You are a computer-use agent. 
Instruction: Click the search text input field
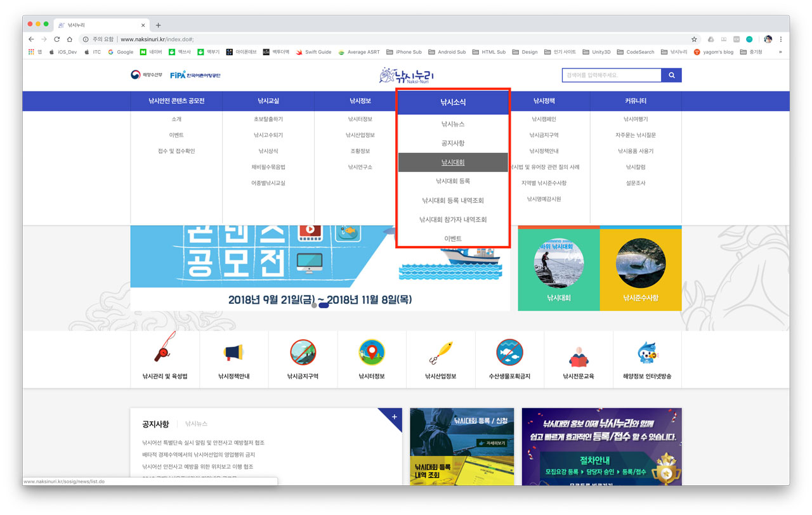tap(611, 75)
